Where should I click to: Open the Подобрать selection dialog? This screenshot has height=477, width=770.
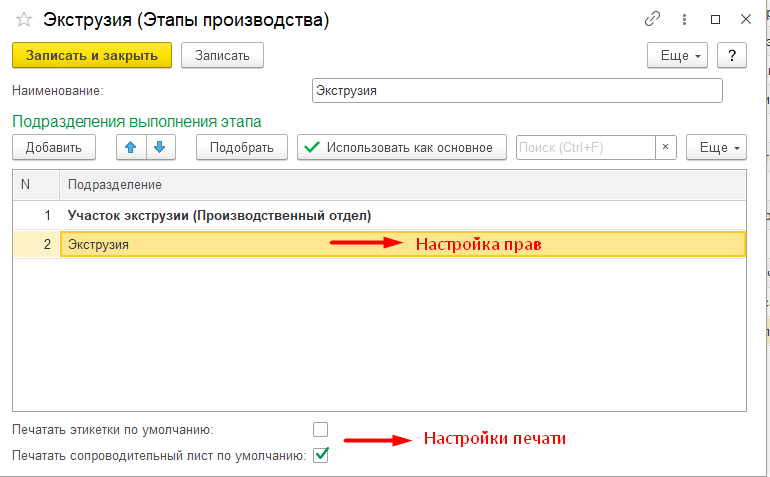pyautogui.click(x=241, y=147)
